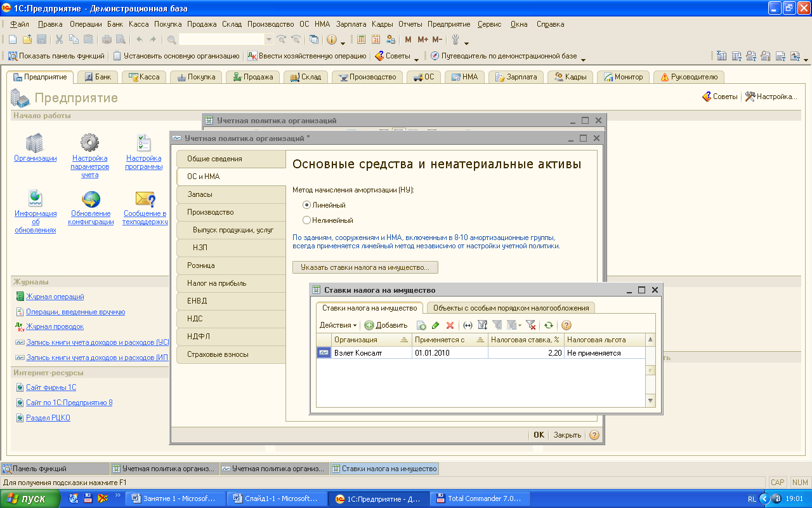Click the green pencil edit icon
The height and width of the screenshot is (508, 812).
[436, 325]
